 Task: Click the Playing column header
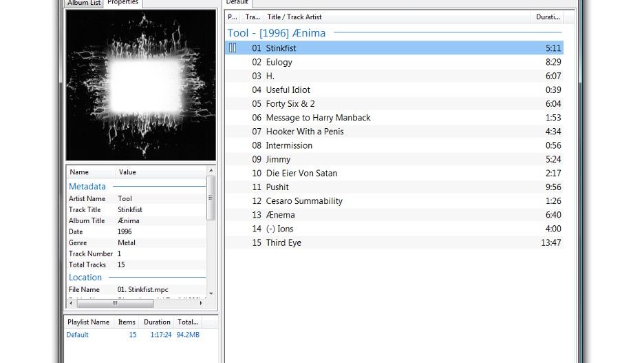coord(233,17)
